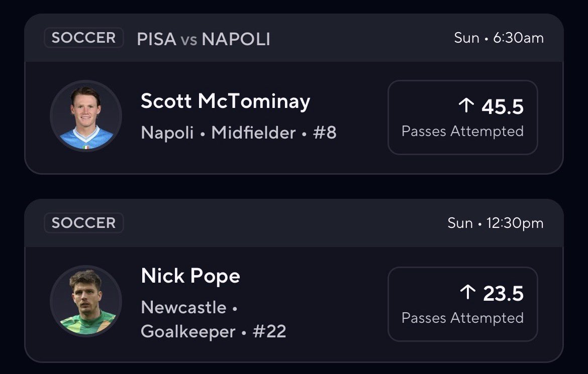
Task: Click the SOCCER tag on Pisa vs Napoli card
Action: coord(83,38)
